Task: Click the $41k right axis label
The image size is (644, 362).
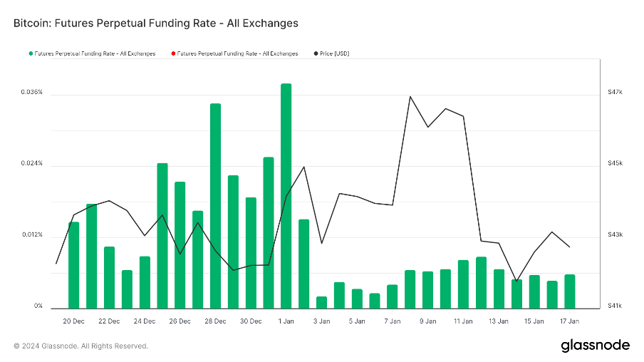Action: click(615, 306)
